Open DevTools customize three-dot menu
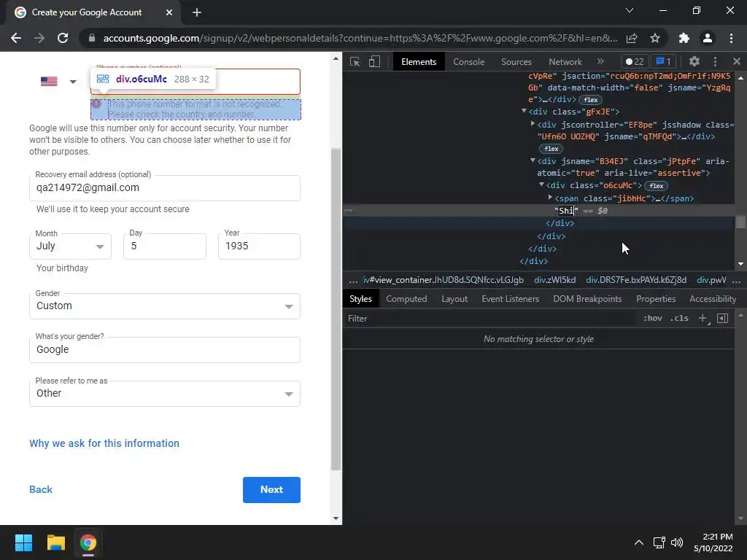The image size is (747, 560). pos(715,61)
